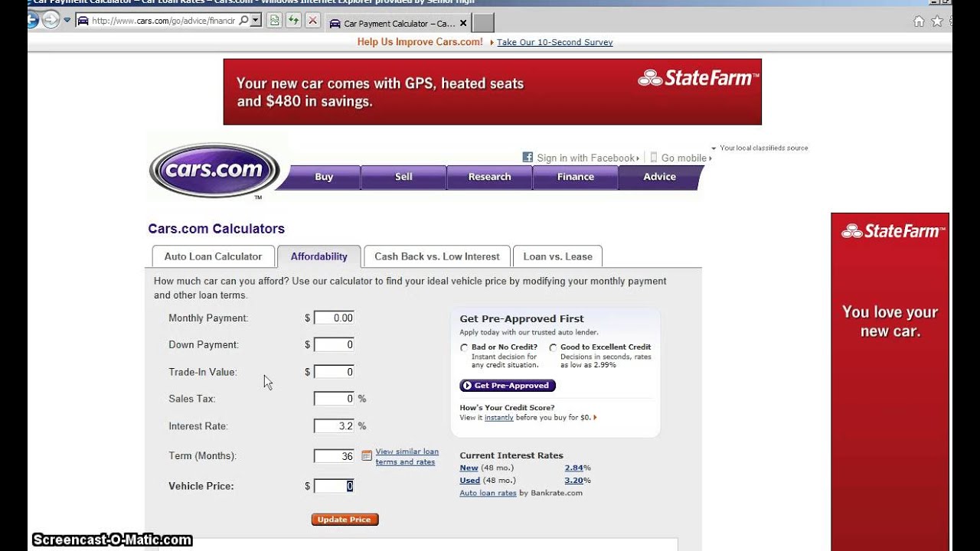Click the Interest Rate input field

334,426
